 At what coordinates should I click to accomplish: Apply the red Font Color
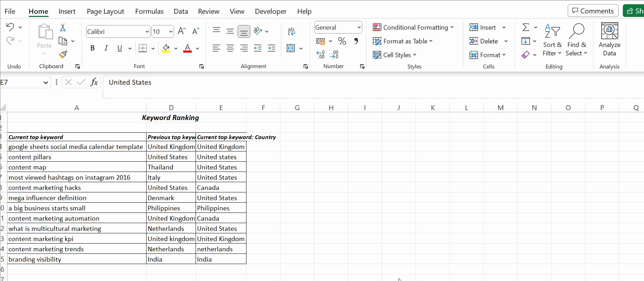(187, 48)
